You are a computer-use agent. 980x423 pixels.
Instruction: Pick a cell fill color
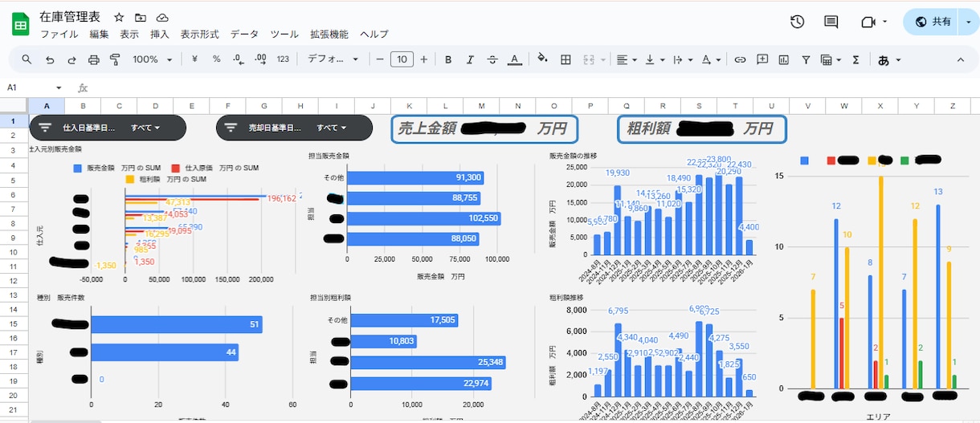pos(543,59)
